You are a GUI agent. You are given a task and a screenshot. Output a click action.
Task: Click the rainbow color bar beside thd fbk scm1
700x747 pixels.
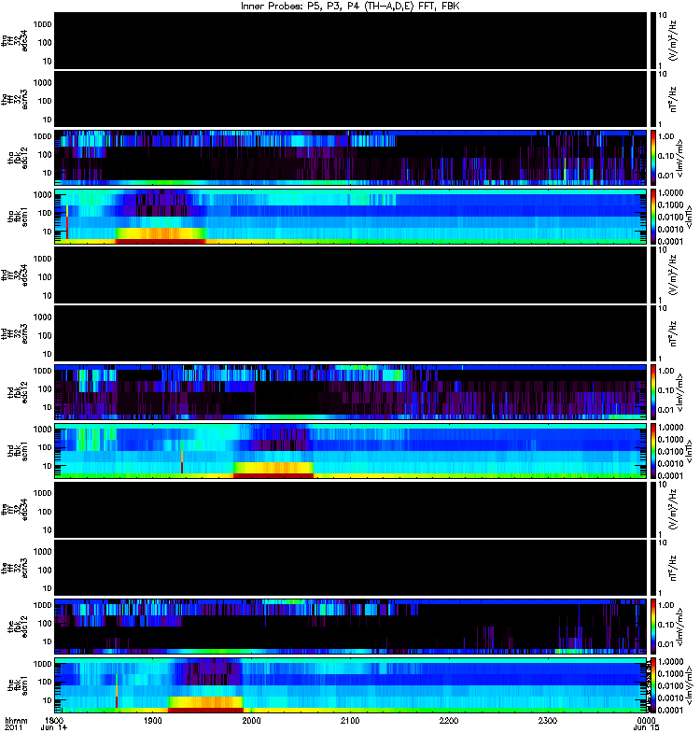coord(652,451)
